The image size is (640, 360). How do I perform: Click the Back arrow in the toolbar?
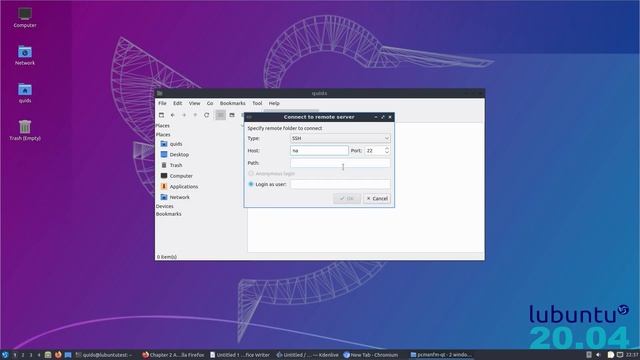coord(173,115)
